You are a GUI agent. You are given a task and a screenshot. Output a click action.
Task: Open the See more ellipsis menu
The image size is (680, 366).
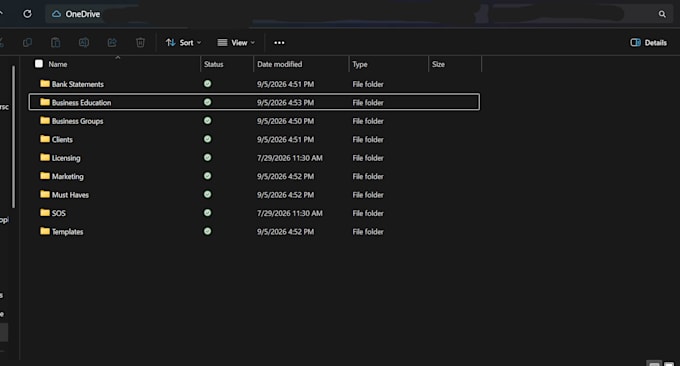pos(279,42)
